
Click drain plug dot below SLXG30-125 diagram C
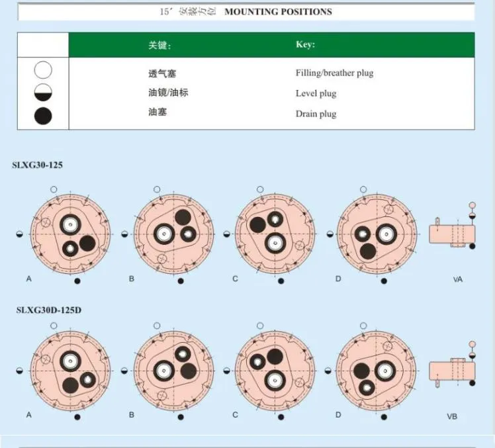click(281, 281)
